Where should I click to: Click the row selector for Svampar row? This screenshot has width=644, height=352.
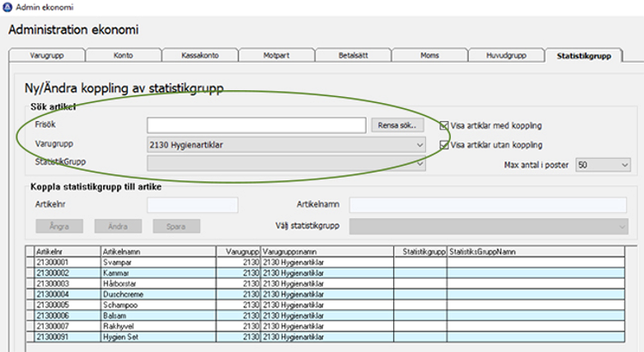pyautogui.click(x=30, y=263)
